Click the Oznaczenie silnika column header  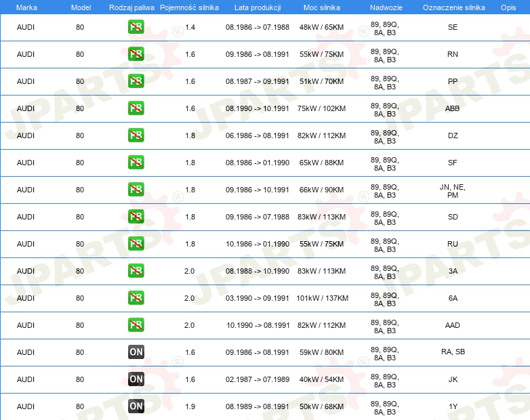pos(453,7)
